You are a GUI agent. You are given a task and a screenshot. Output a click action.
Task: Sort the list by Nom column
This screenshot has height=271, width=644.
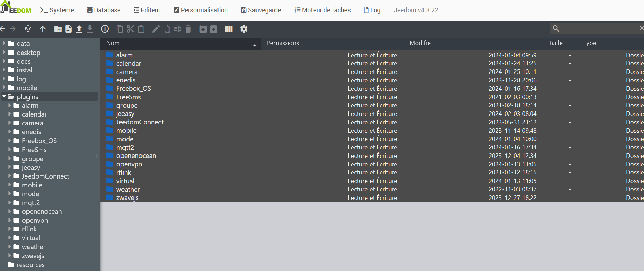[181, 43]
